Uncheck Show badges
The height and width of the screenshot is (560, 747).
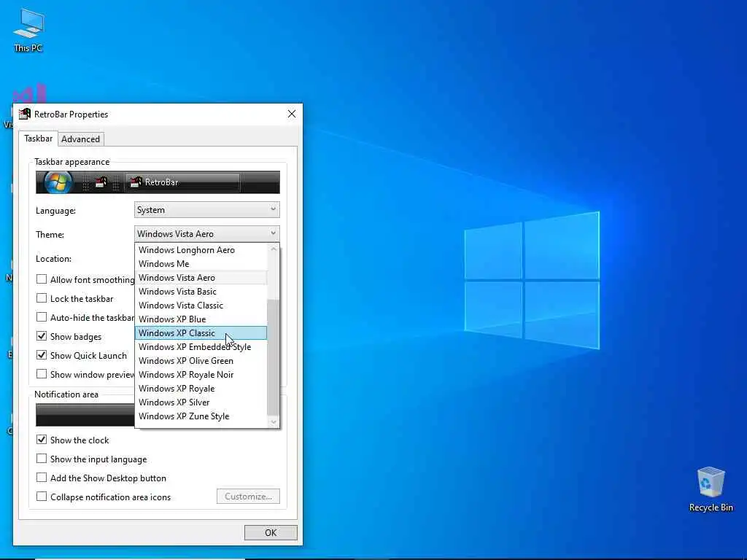point(42,336)
